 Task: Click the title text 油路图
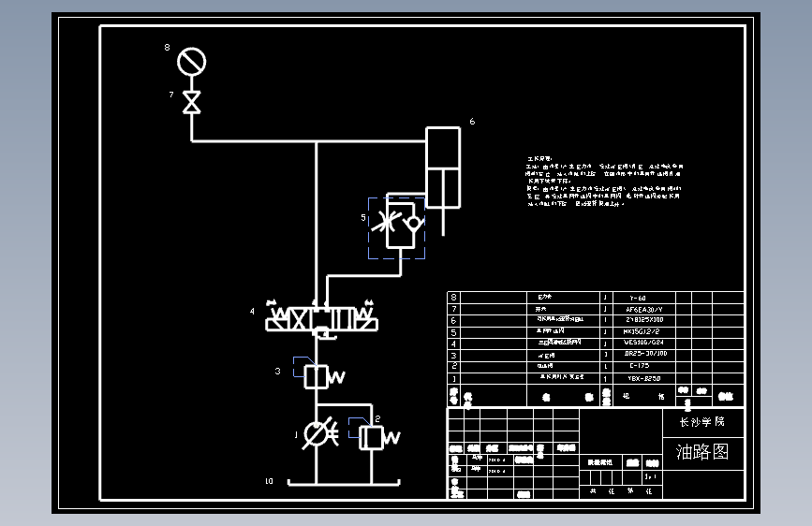tap(701, 452)
